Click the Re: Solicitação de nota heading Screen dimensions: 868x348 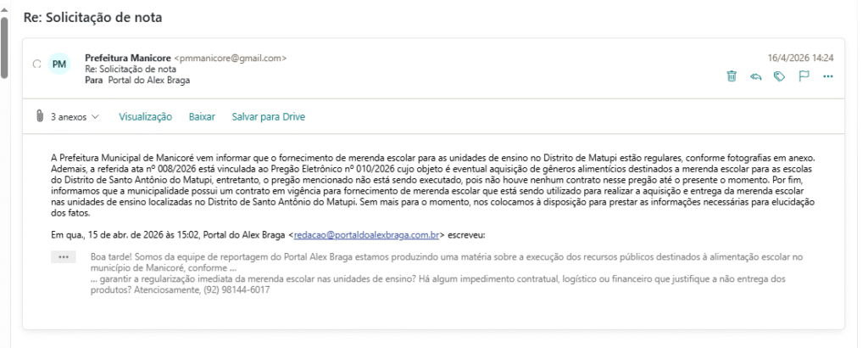92,17
